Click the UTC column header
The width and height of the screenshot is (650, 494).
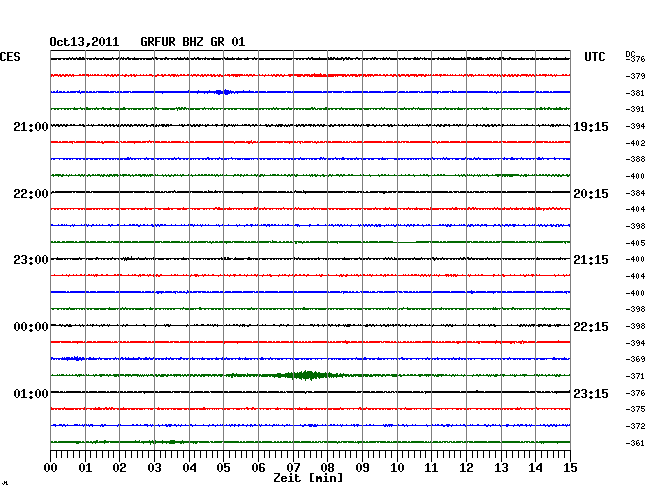[595, 57]
